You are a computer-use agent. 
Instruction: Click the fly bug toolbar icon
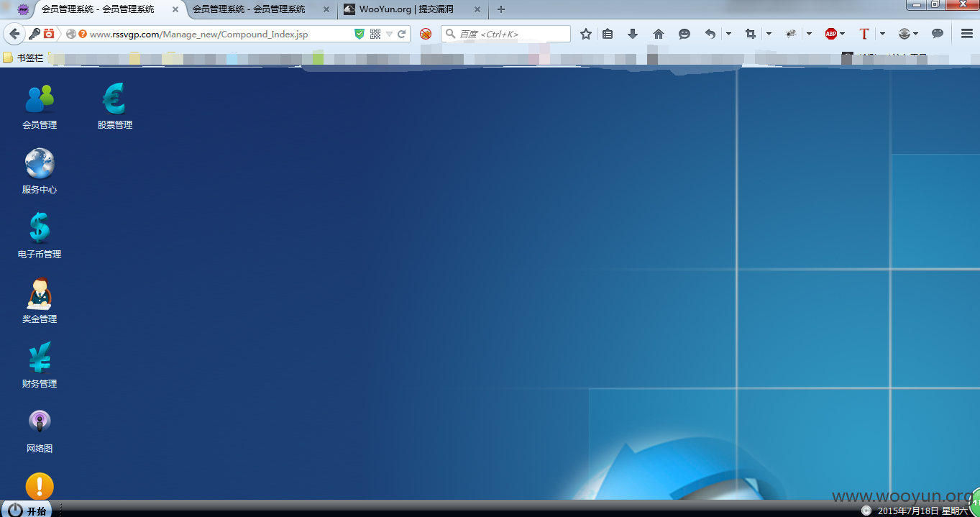pyautogui.click(x=791, y=34)
